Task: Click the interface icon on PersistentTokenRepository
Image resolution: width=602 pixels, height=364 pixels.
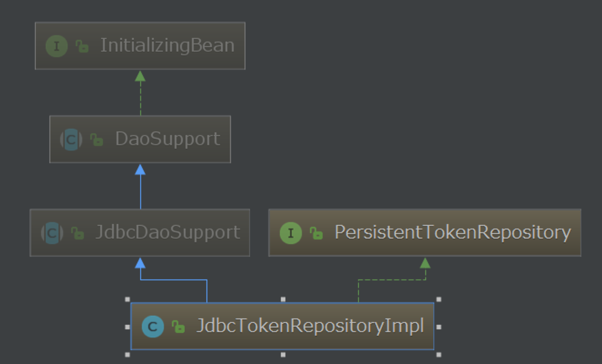Action: tap(290, 233)
